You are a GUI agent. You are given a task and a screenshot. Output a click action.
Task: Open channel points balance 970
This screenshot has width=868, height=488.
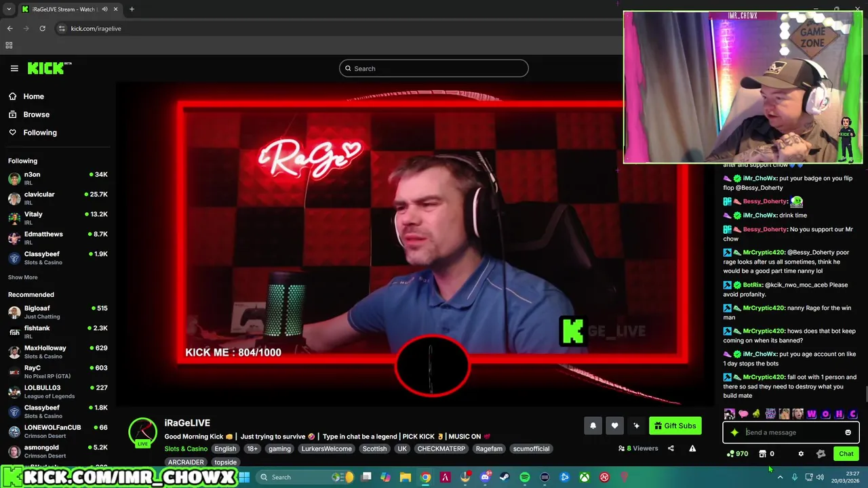point(737,454)
